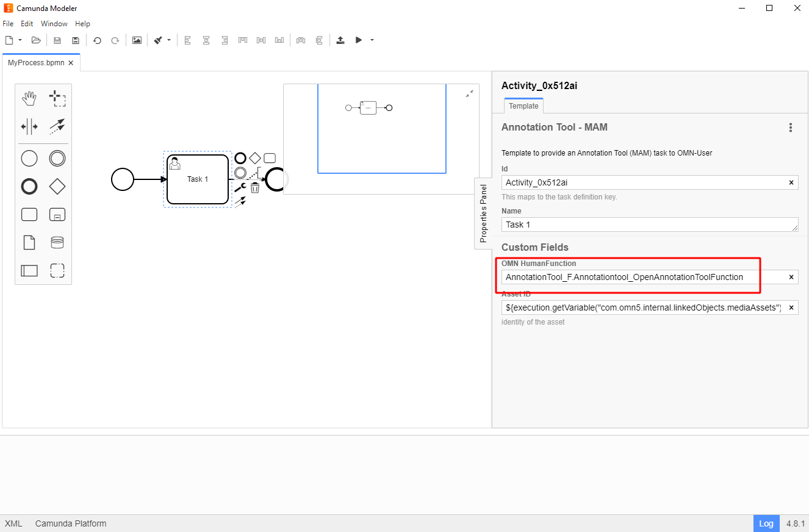
Task: Open the Edit menu
Action: click(27, 24)
